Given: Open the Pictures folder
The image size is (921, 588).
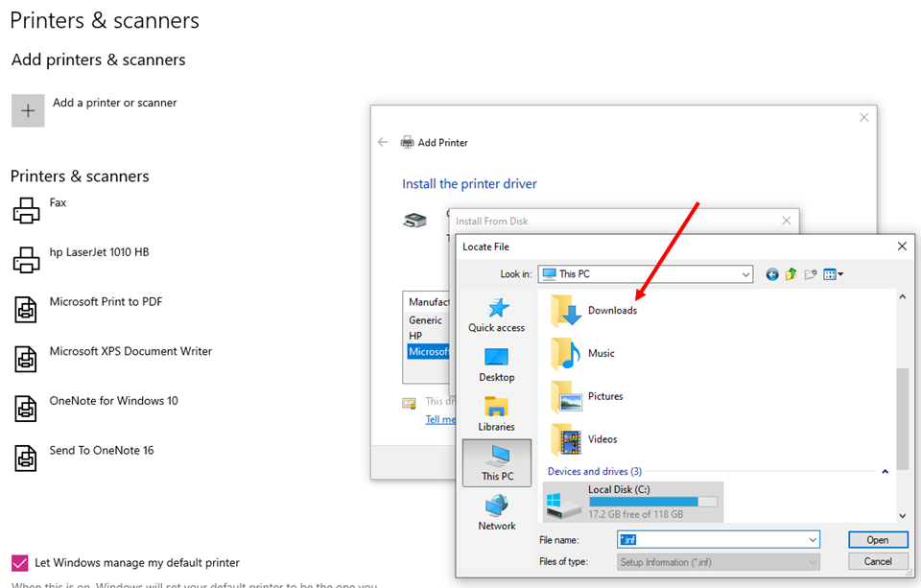Looking at the screenshot, I should pos(587,396).
